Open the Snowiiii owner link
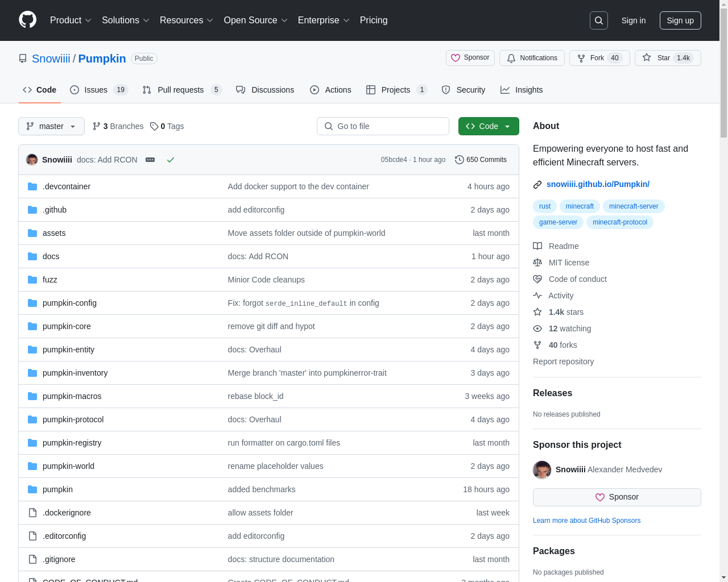The image size is (728, 582). click(51, 59)
